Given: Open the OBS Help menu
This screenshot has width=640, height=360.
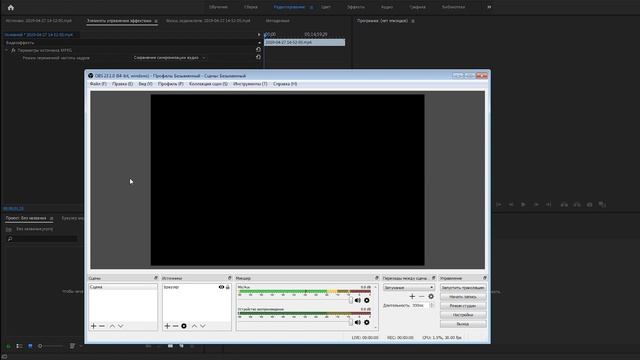Looking at the screenshot, I should click(285, 84).
